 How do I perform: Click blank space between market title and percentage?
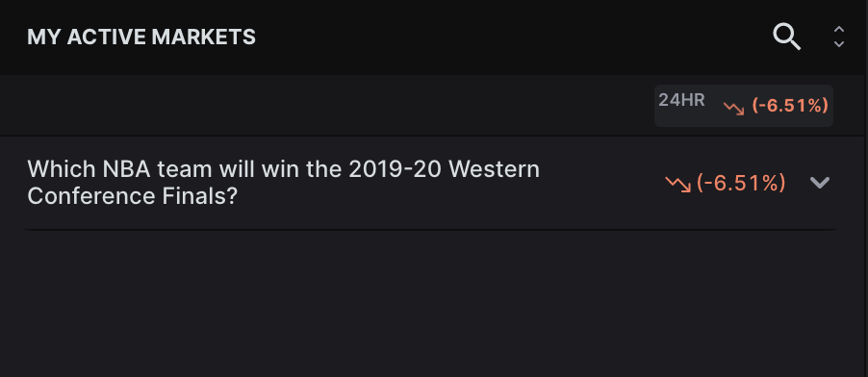(x=600, y=183)
